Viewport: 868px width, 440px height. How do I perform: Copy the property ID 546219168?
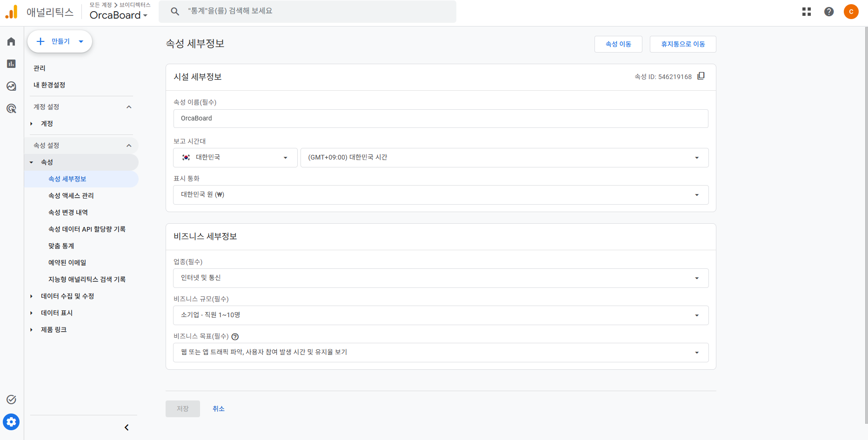pyautogui.click(x=701, y=76)
